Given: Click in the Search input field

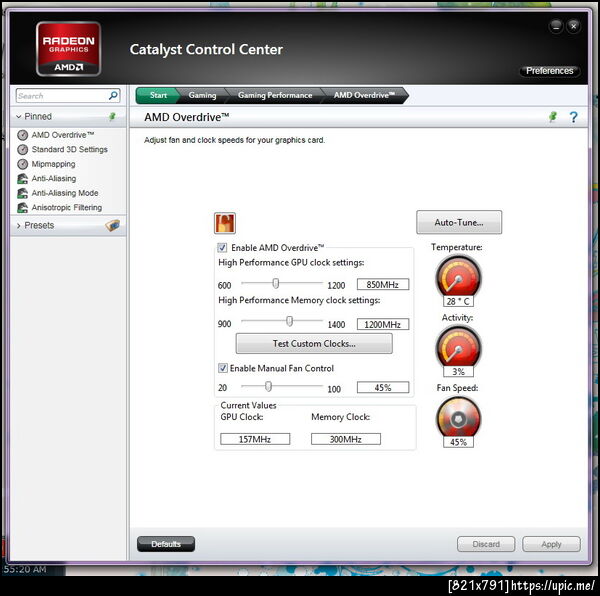Looking at the screenshot, I should pyautogui.click(x=62, y=96).
